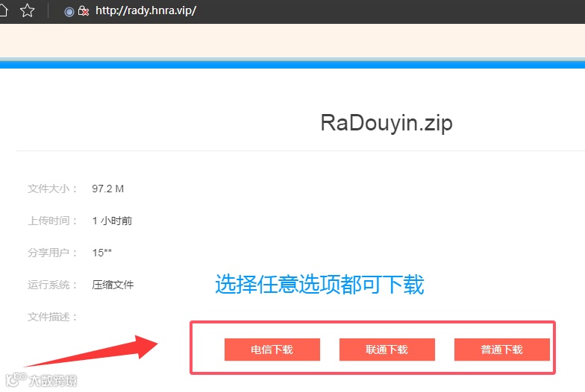
Task: Click the 分享用户 label
Action: point(52,253)
